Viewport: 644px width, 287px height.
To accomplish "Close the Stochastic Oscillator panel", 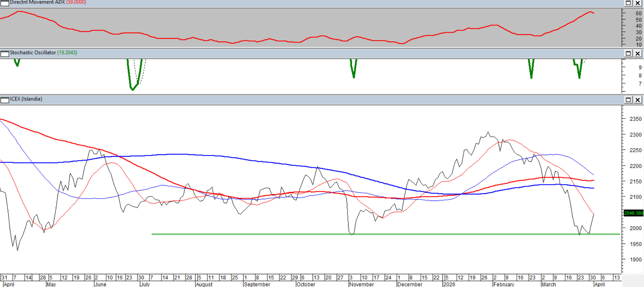I will [637, 53].
